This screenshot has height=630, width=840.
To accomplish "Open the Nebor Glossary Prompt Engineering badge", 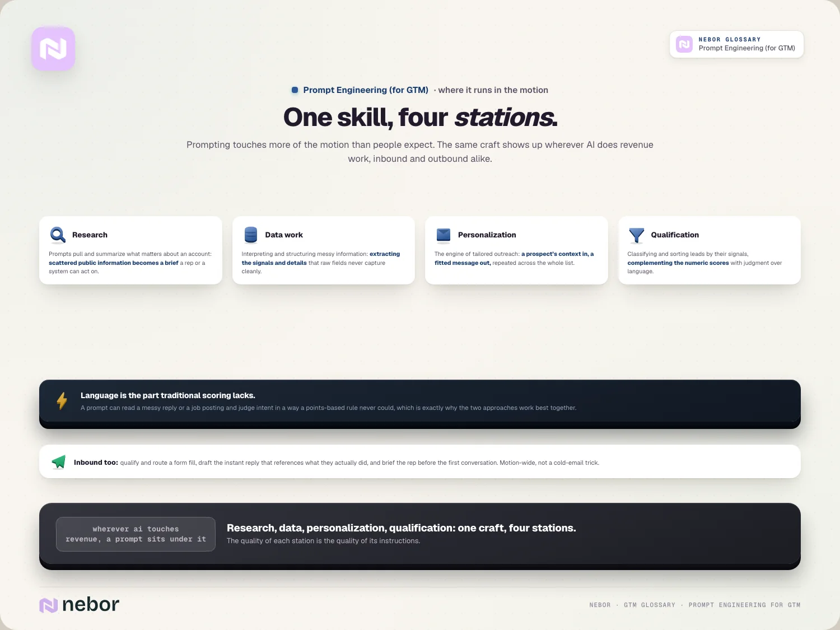I will click(x=736, y=44).
